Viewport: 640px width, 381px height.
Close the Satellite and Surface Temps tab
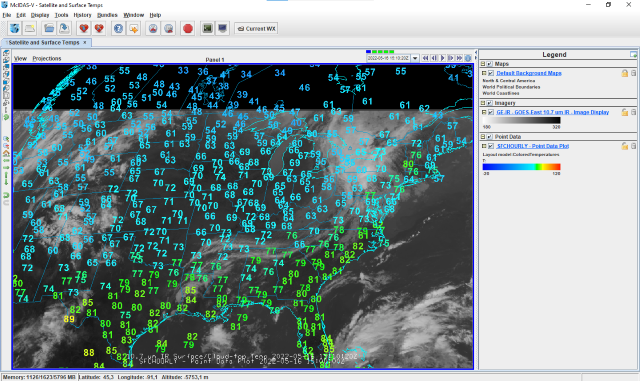coord(85,42)
